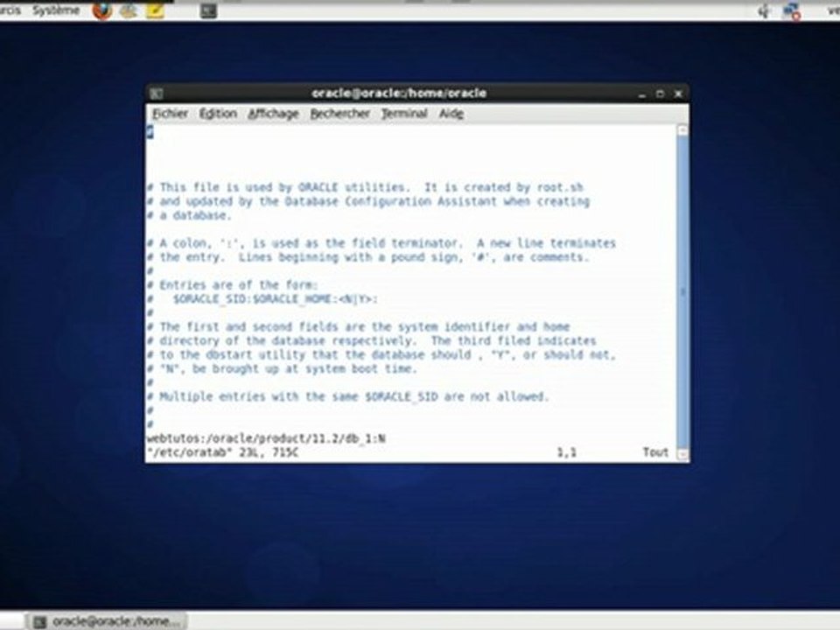Maximize the oracle terminal window
Viewport: 840px width, 630px height.
click(x=660, y=94)
